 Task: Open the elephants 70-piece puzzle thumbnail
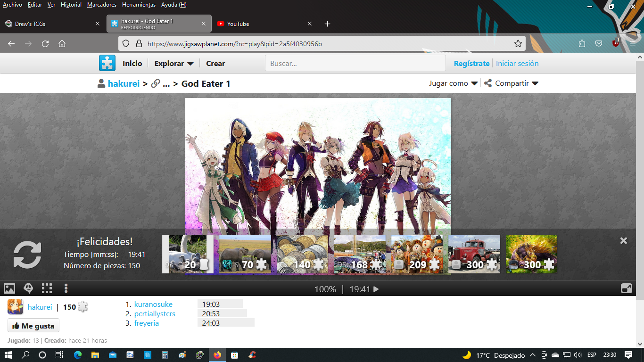click(245, 254)
